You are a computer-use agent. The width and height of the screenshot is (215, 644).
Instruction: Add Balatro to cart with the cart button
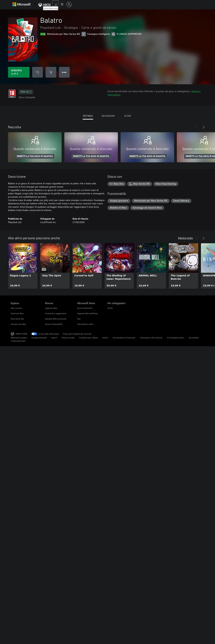click(51, 72)
